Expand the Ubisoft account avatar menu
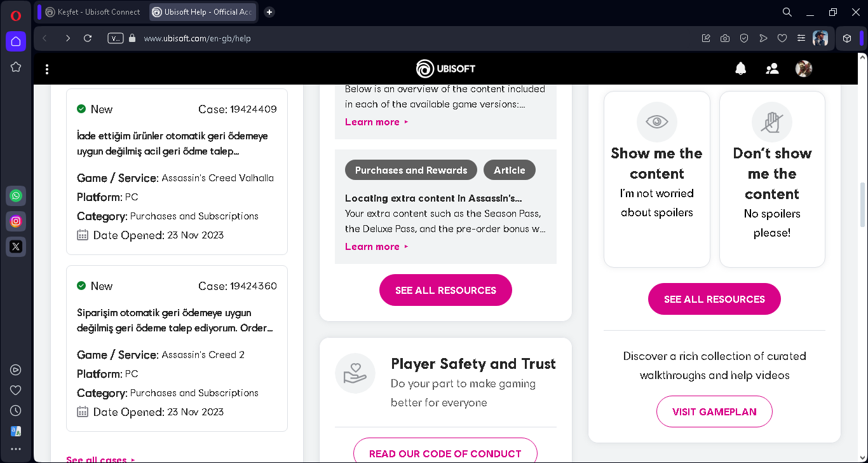 (804, 69)
